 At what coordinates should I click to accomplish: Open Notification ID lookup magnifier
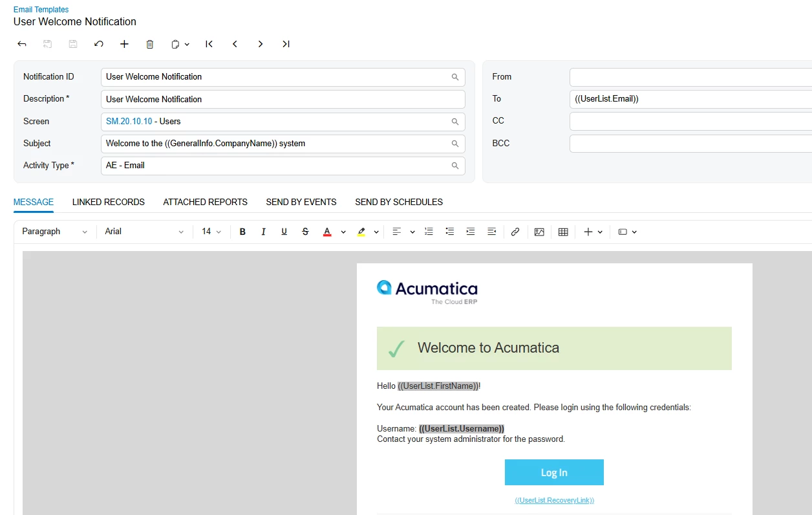pyautogui.click(x=455, y=77)
